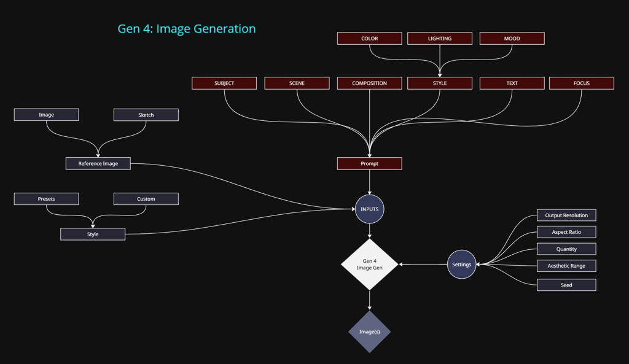Click the COMPOSITION node
Screen dimensions: 629x364
tap(369, 83)
